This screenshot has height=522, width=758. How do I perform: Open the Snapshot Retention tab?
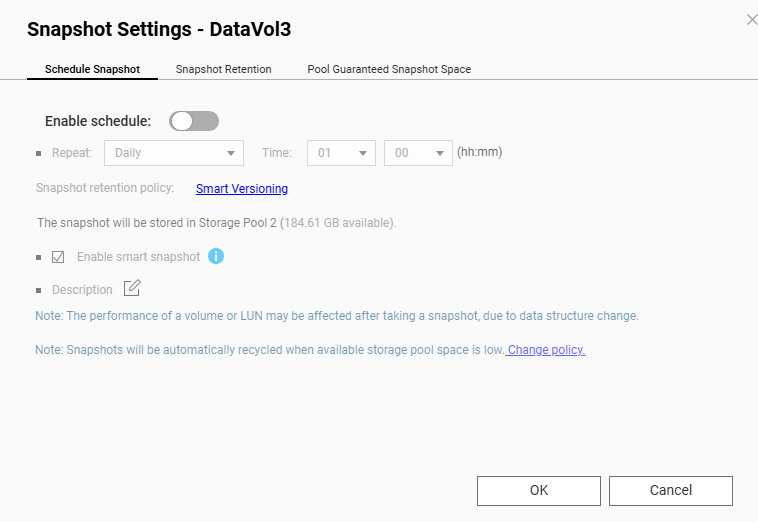tap(223, 70)
